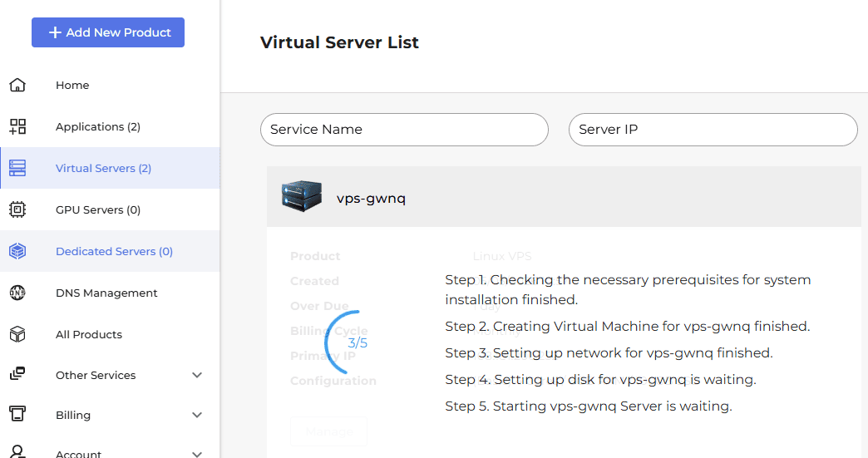This screenshot has width=868, height=458.
Task: Focus the Server IP search field
Action: (x=713, y=130)
